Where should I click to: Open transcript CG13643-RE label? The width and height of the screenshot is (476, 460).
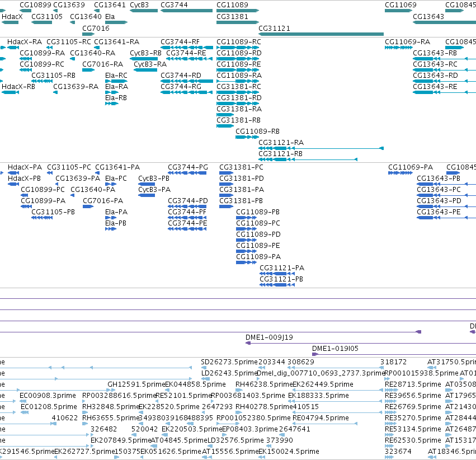pos(435,87)
